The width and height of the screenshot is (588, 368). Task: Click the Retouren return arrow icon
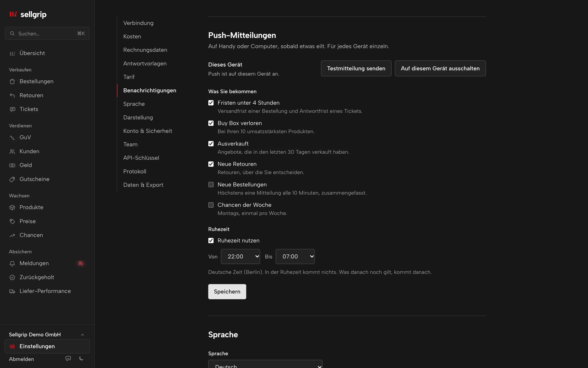(x=12, y=95)
